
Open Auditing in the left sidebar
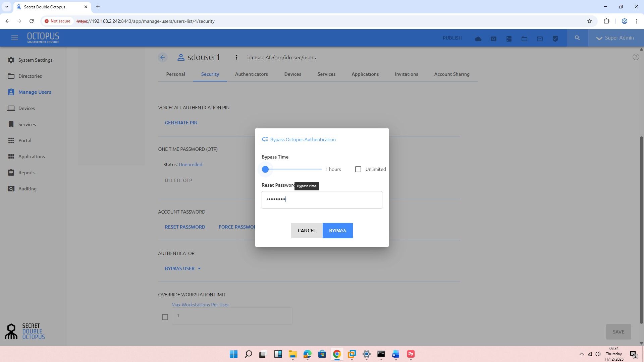pyautogui.click(x=27, y=189)
